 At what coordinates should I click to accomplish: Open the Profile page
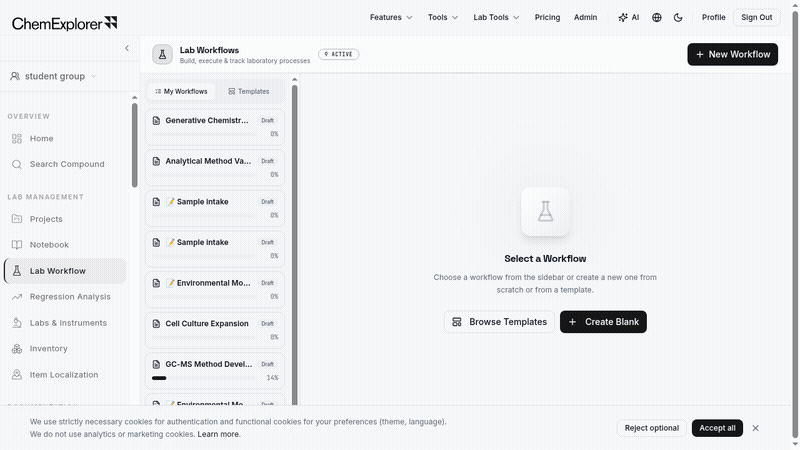tap(713, 17)
